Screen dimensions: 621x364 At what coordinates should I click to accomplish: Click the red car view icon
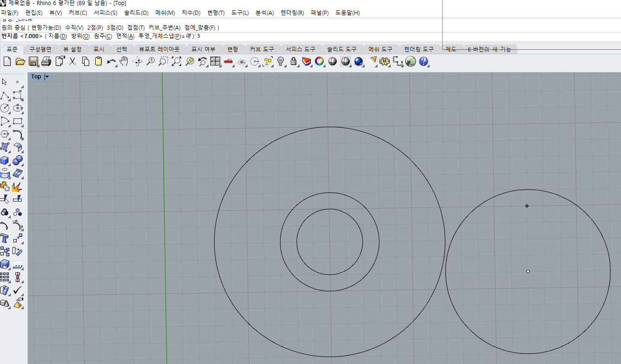point(228,61)
